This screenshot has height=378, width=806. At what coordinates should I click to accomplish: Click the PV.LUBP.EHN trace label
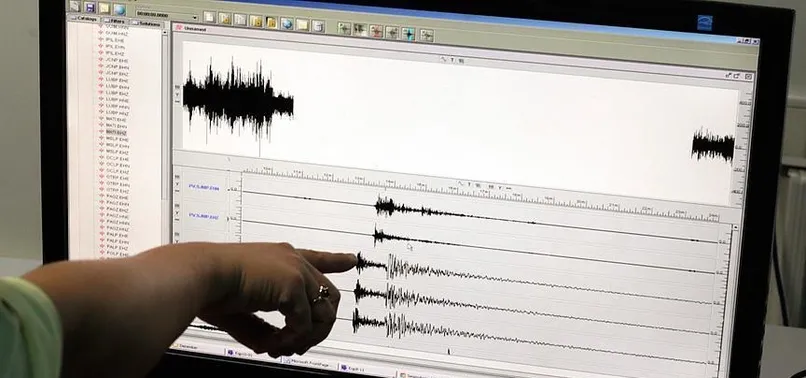204,188
